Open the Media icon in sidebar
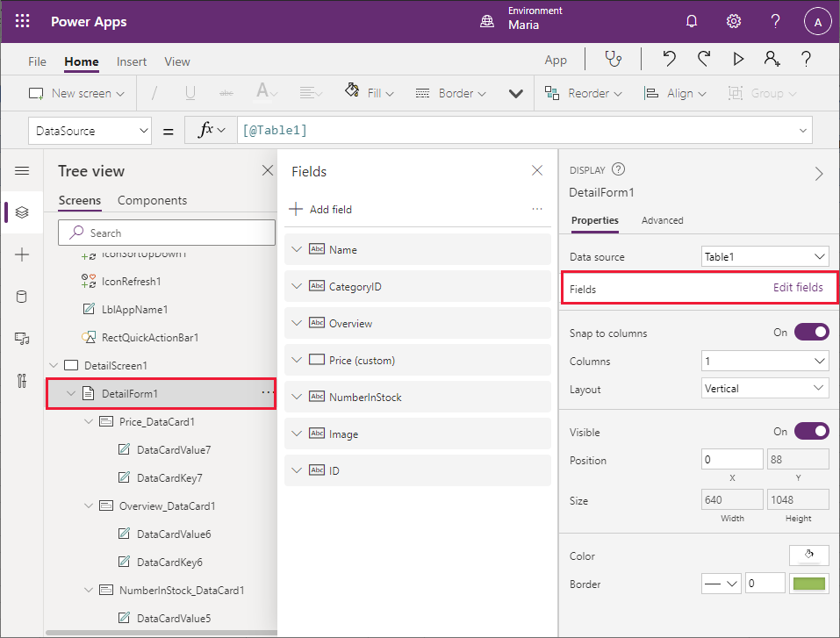Viewport: 840px width, 638px height. click(x=22, y=339)
